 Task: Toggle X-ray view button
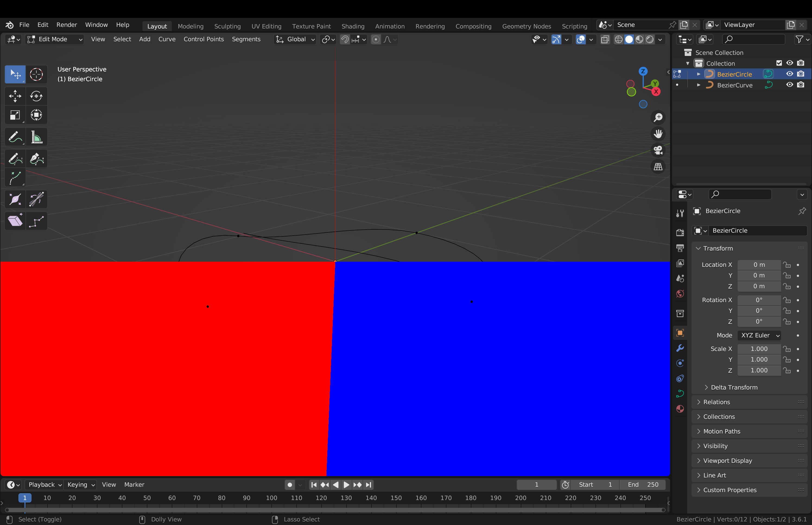coord(605,40)
